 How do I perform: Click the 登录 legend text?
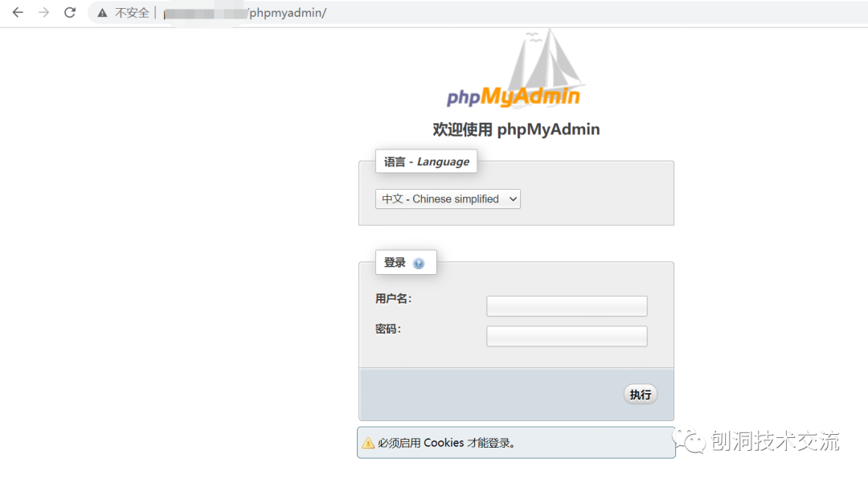[x=395, y=263]
